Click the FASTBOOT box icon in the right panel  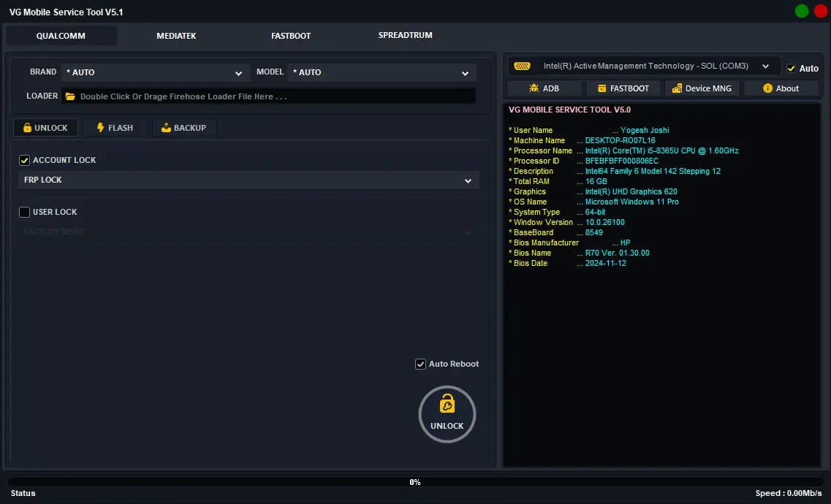[602, 88]
